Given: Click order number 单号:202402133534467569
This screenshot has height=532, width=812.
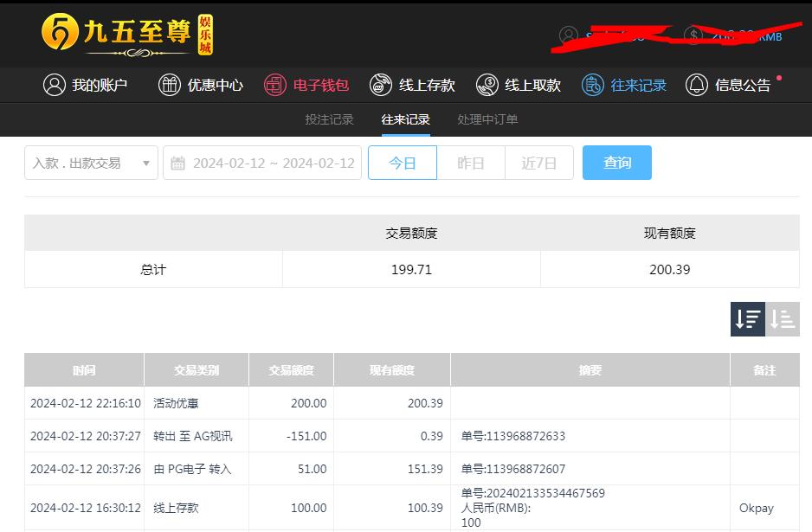Looking at the screenshot, I should [533, 493].
